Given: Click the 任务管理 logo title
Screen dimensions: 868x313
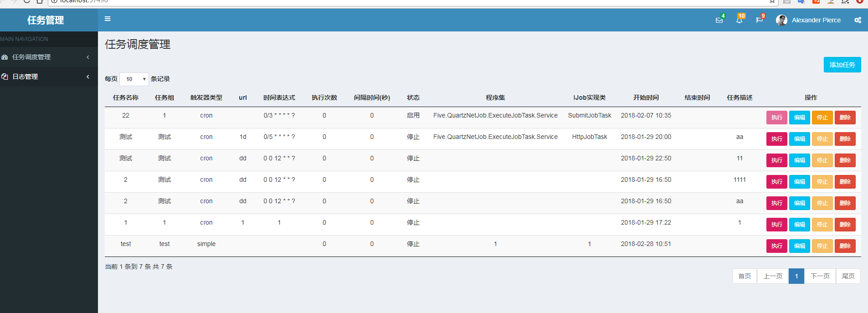Looking at the screenshot, I should 46,20.
